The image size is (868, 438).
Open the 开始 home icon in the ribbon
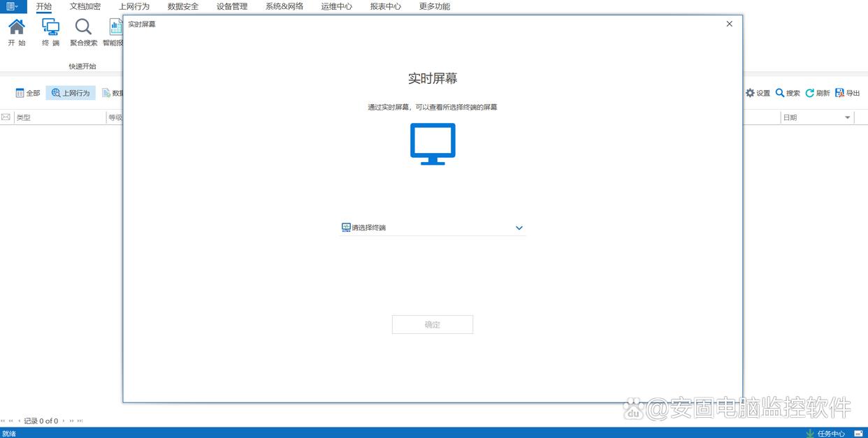[17, 32]
